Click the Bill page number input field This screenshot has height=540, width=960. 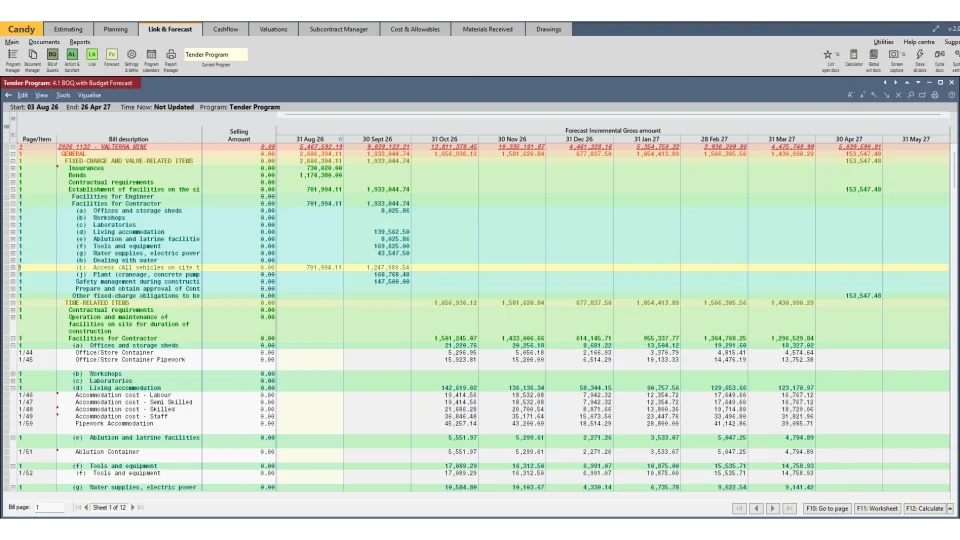click(49, 508)
